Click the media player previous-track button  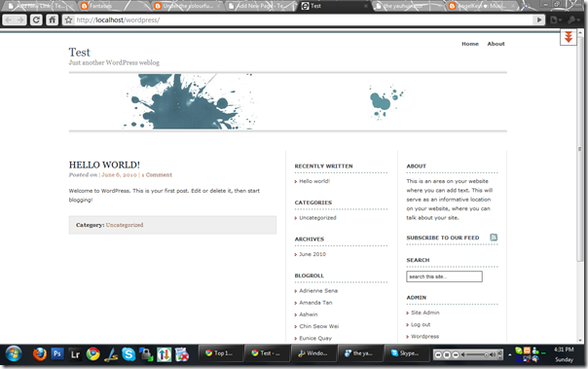click(x=438, y=354)
